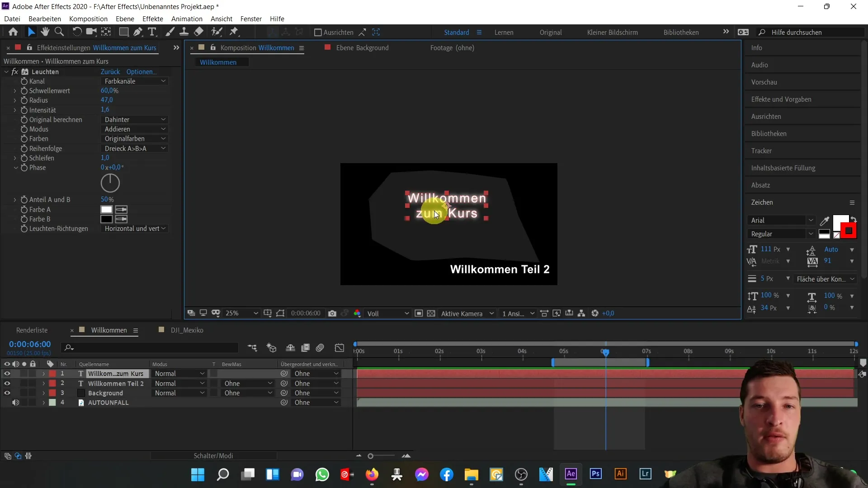The height and width of the screenshot is (488, 868).
Task: Hide the Willkom...zum Kurs layer
Action: pyautogui.click(x=7, y=374)
